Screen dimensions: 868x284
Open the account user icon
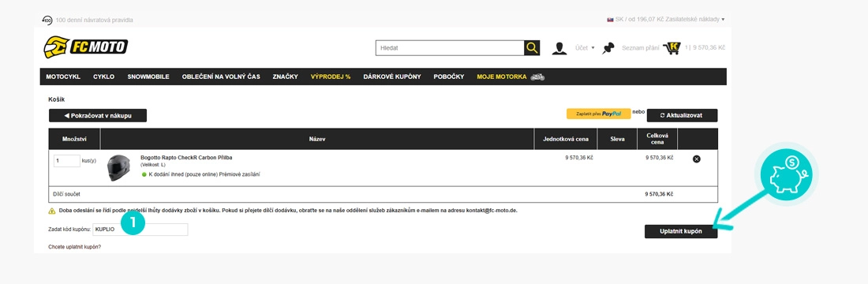click(x=559, y=48)
